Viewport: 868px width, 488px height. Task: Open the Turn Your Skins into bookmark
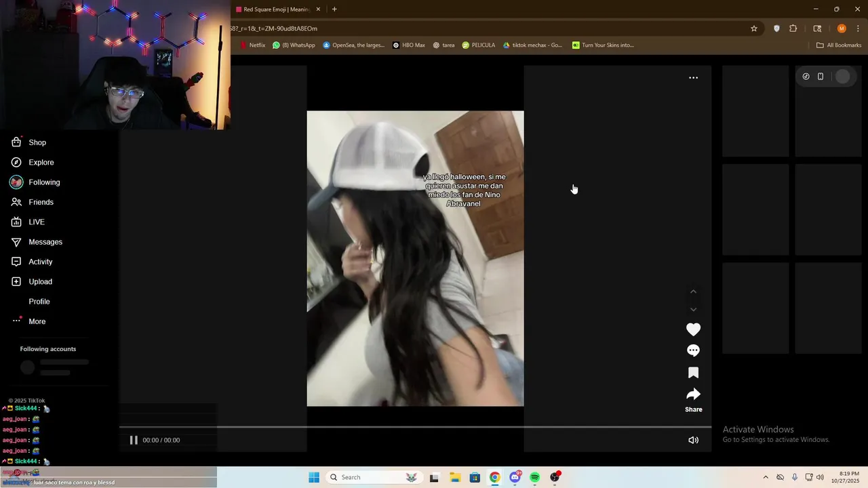(x=603, y=45)
